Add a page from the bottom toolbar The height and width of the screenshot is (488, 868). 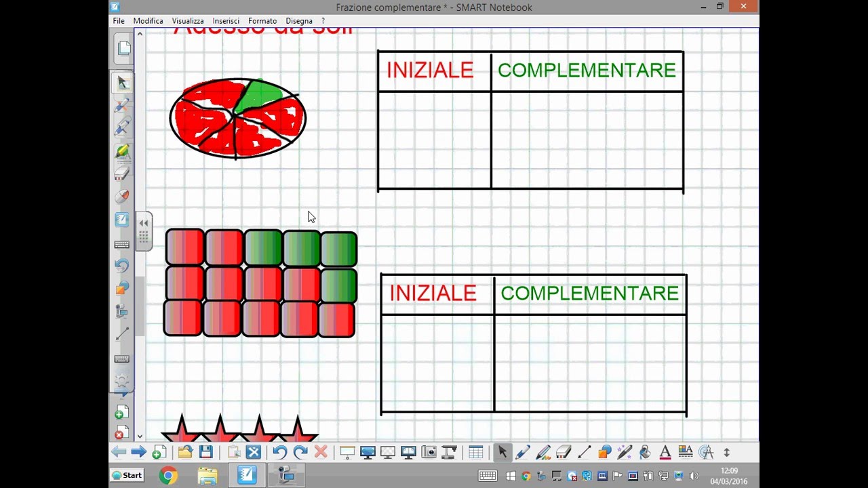[x=159, y=452]
